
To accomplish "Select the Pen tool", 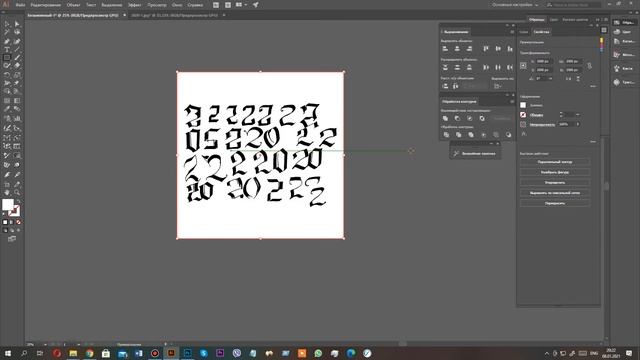I will pos(7,41).
